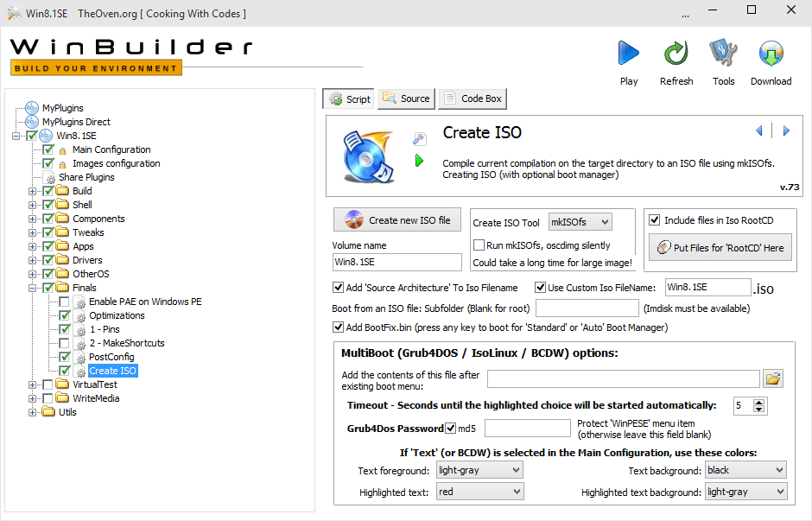Image resolution: width=812 pixels, height=521 pixels.
Task: Toggle the md5 password checkbox
Action: [451, 429]
